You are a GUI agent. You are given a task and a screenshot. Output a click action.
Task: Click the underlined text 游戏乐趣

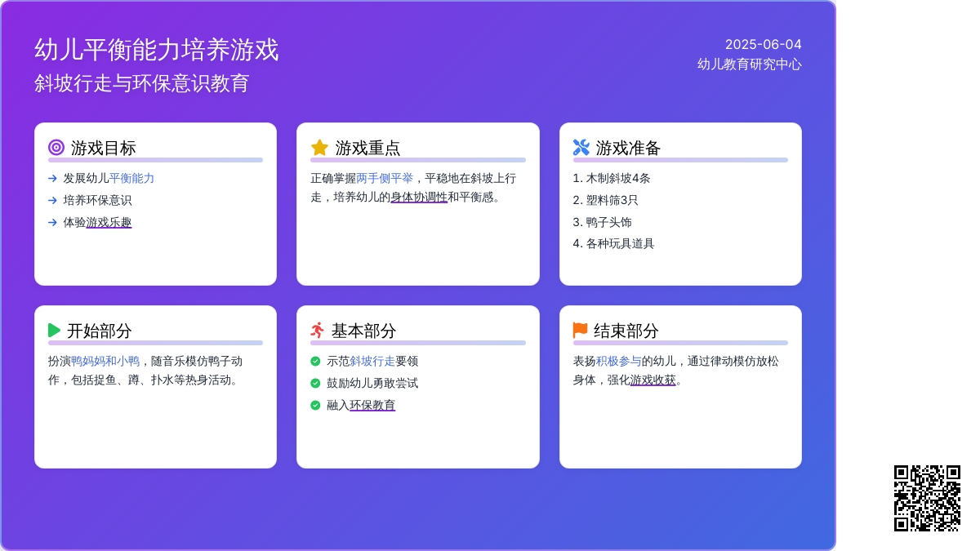109,222
